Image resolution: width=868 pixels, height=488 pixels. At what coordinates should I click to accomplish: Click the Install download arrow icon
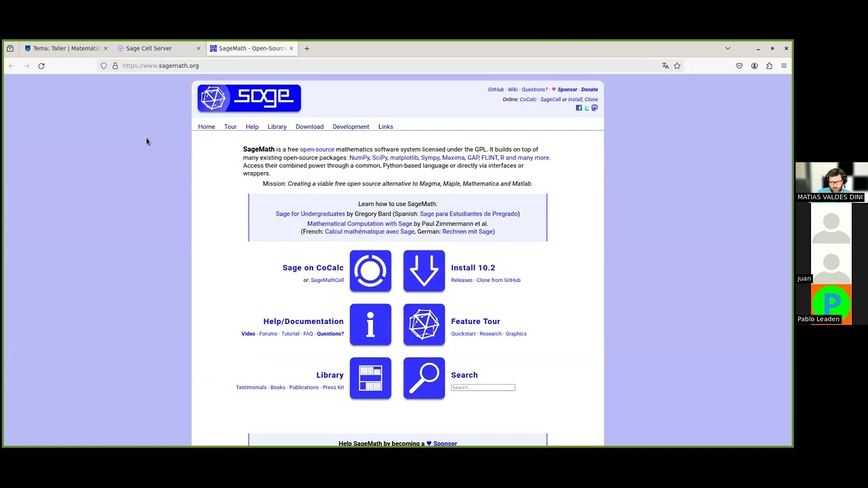click(x=424, y=271)
